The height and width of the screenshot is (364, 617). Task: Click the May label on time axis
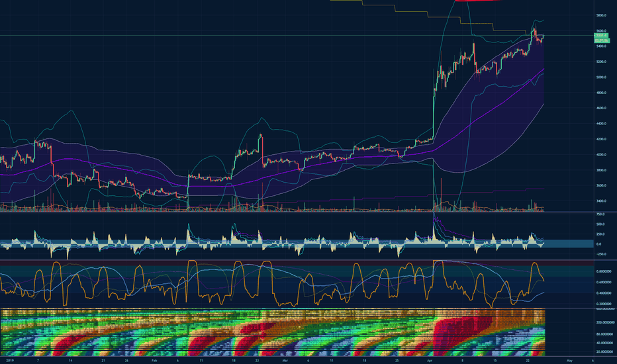tap(569, 361)
